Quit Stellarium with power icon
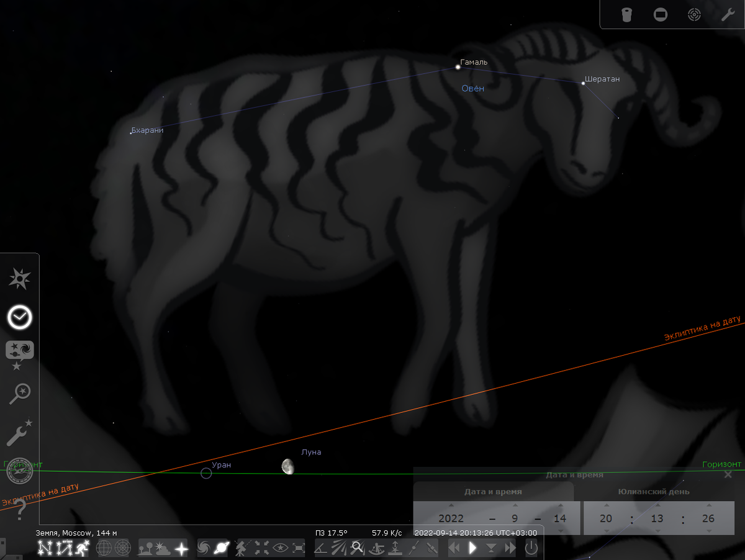 point(531,548)
